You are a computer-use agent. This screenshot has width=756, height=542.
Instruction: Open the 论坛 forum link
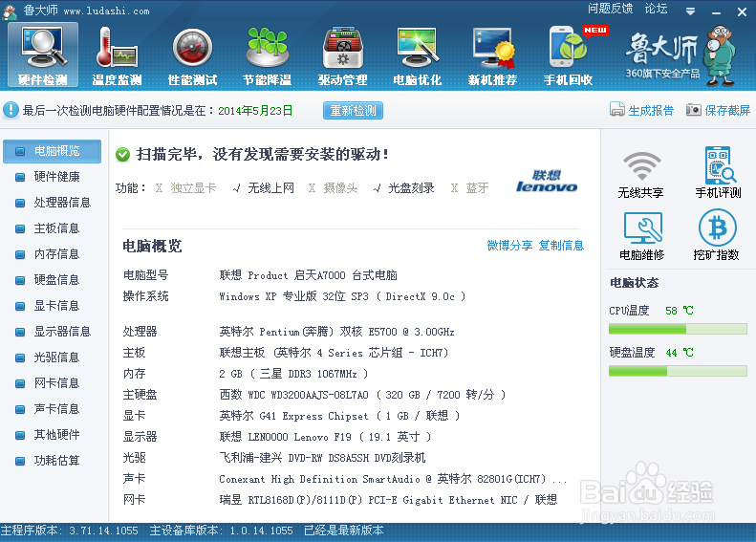pos(657,9)
